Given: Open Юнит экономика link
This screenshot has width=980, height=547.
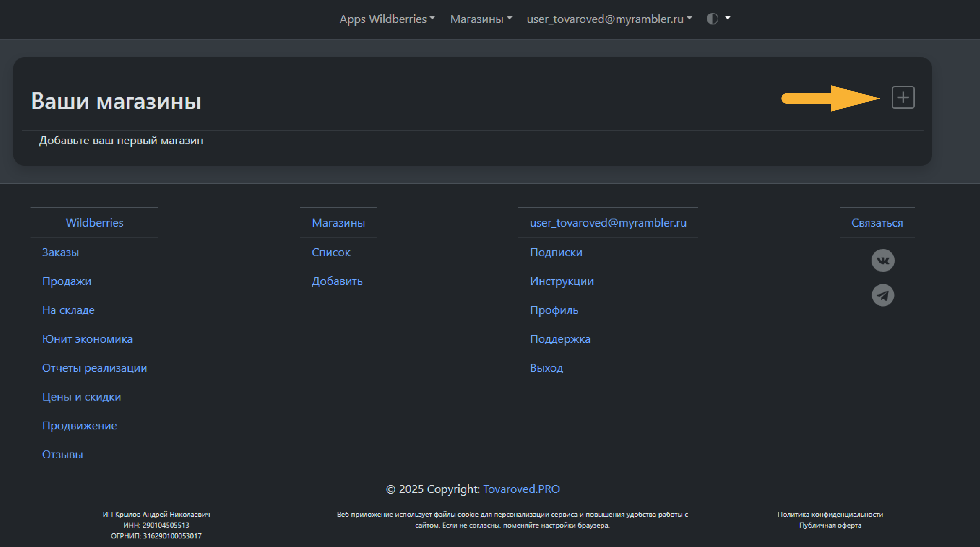Looking at the screenshot, I should [x=87, y=339].
